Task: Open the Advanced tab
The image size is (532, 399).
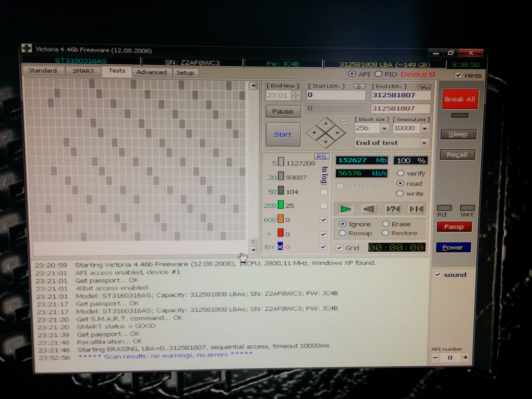Action: [x=152, y=72]
